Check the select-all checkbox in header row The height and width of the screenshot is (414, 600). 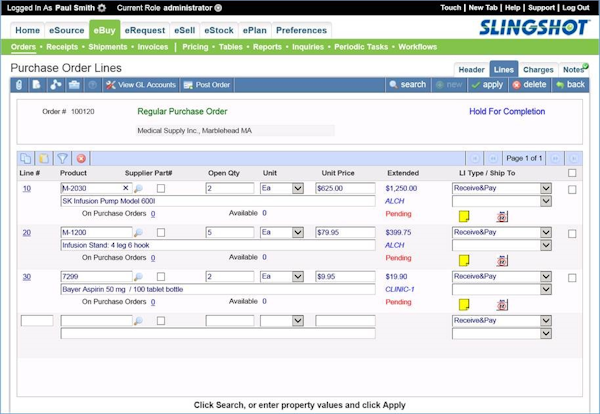572,173
